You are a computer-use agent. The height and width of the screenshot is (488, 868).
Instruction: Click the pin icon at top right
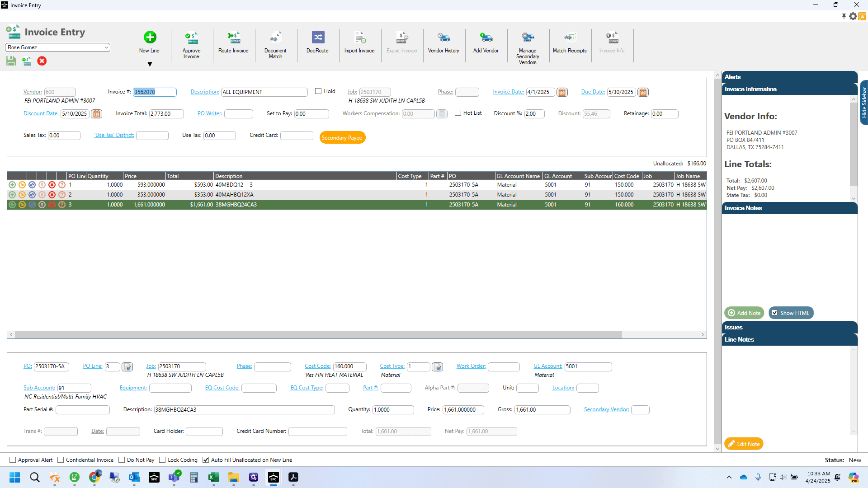844,16
